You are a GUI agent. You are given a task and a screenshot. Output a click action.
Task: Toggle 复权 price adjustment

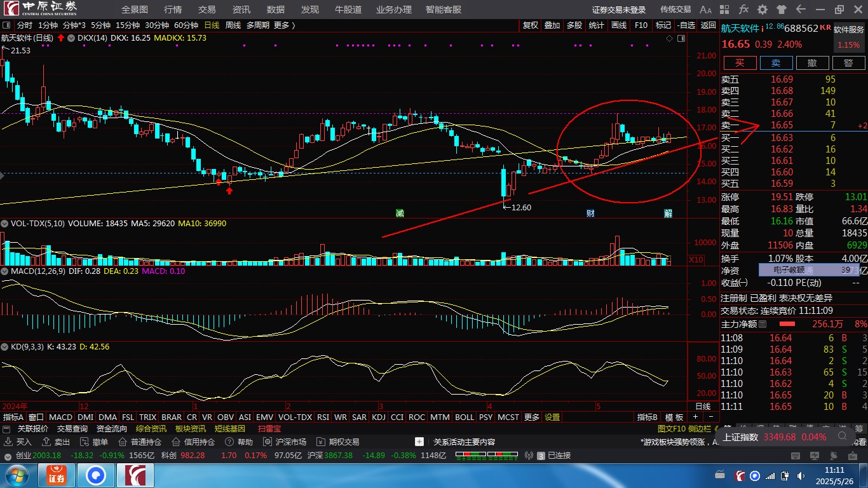point(531,25)
